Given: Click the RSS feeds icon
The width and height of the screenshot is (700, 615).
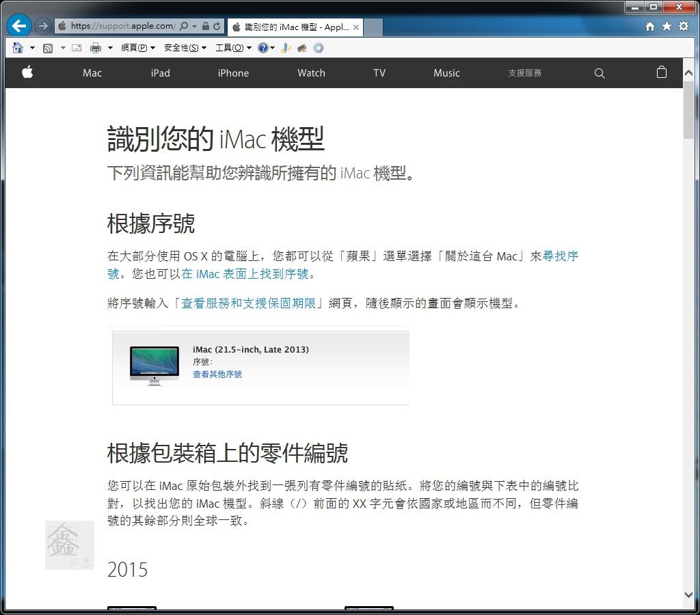Looking at the screenshot, I should click(x=48, y=48).
